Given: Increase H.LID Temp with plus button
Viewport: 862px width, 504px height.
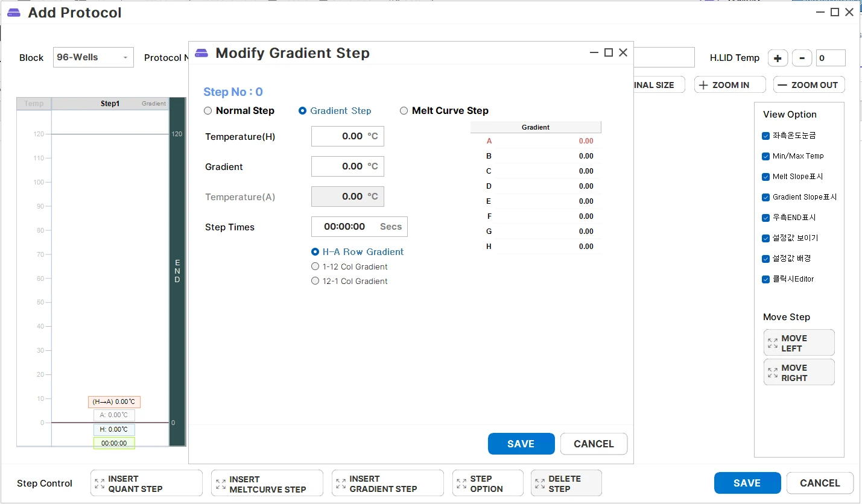Looking at the screenshot, I should tap(778, 58).
